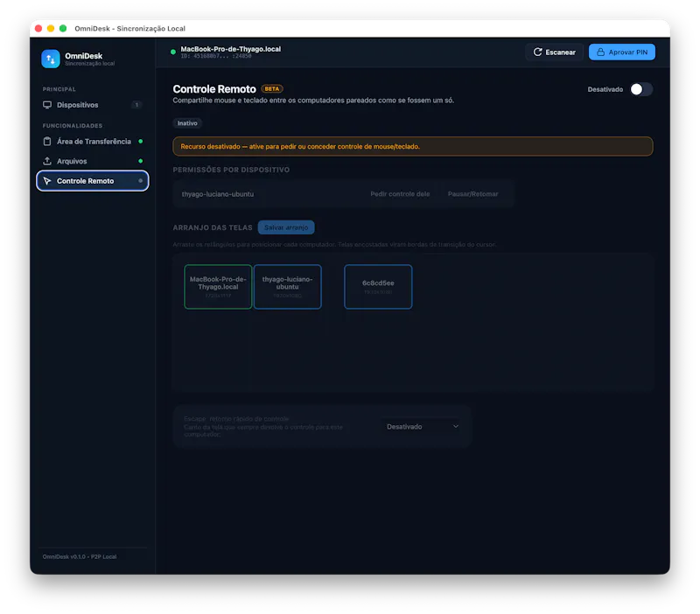
Task: Select the MacBook-Pro-de-Thyago.local screen rectangle
Action: [x=218, y=287]
